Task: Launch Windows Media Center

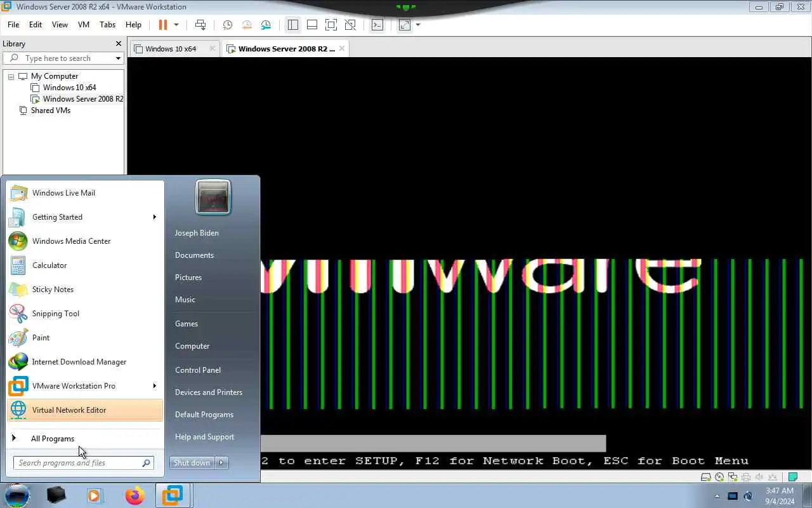Action: point(85,241)
